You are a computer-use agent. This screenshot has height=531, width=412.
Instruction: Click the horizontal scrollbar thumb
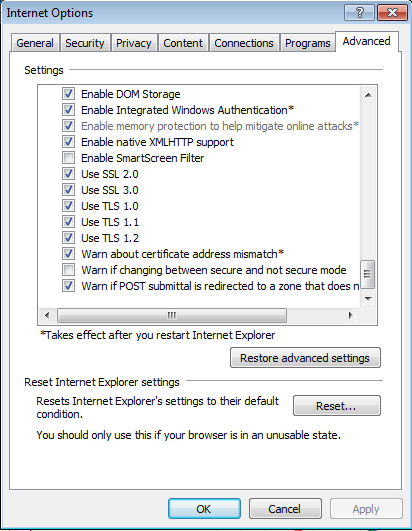(172, 316)
